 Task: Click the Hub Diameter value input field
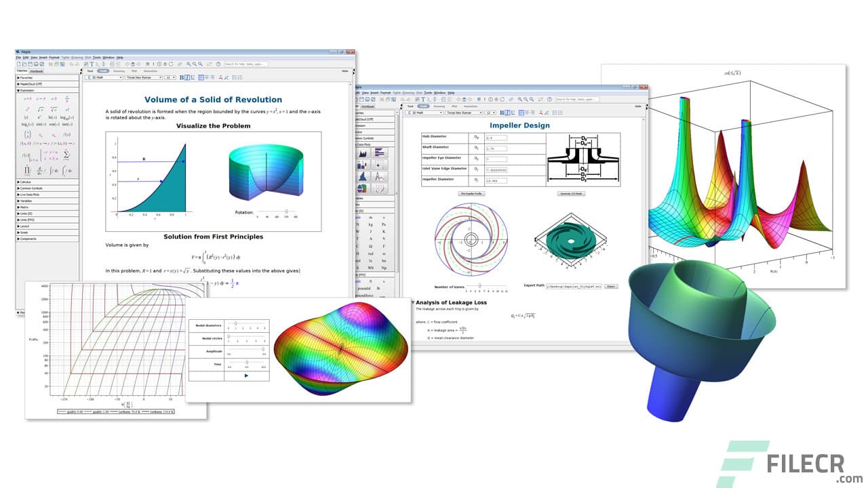click(x=496, y=138)
